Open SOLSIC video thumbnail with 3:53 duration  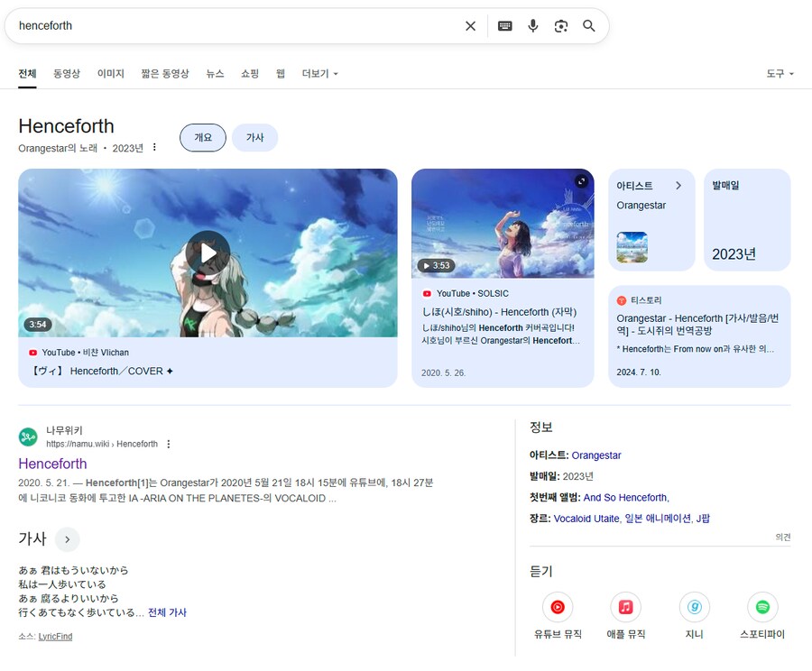coord(503,224)
